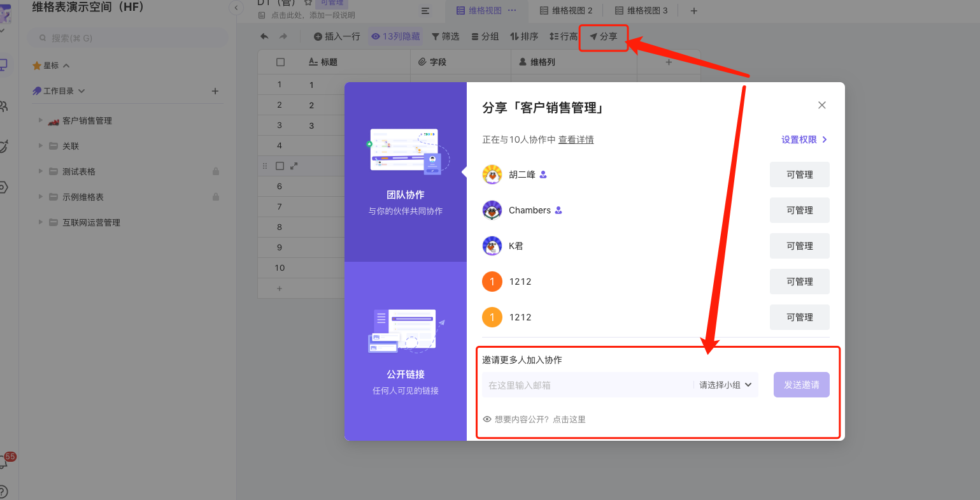The width and height of the screenshot is (980, 500).
Task: Click the 字段 attachment column header
Action: coord(461,62)
